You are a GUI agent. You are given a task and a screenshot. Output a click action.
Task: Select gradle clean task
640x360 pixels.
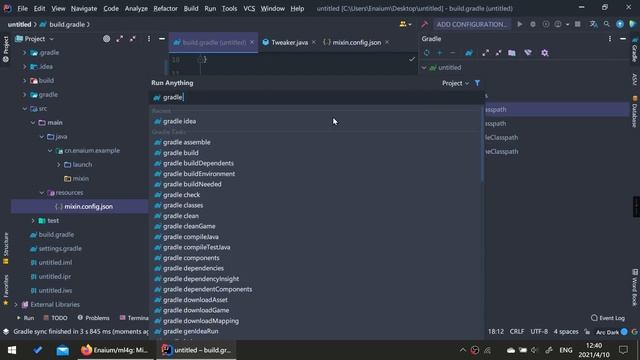click(x=316, y=216)
